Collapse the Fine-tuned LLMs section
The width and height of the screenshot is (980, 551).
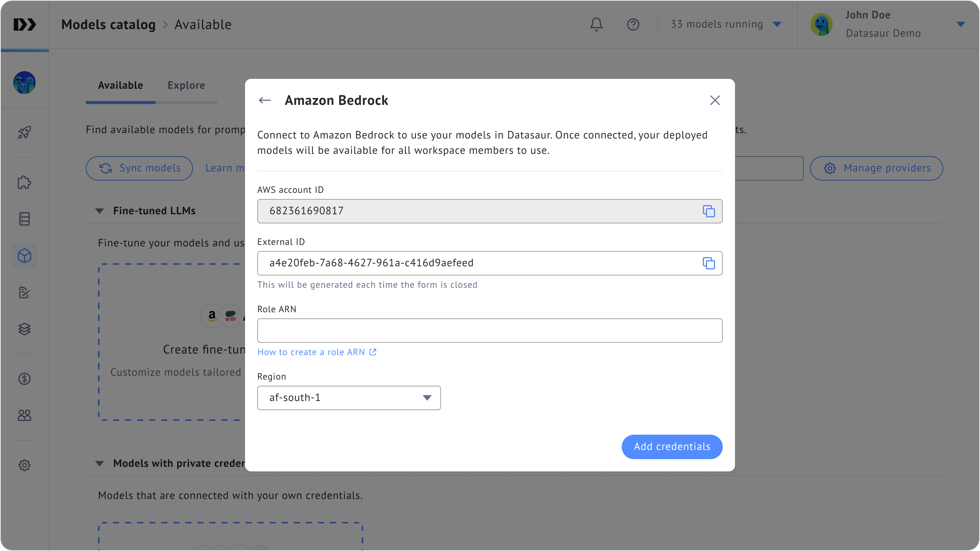coord(100,211)
